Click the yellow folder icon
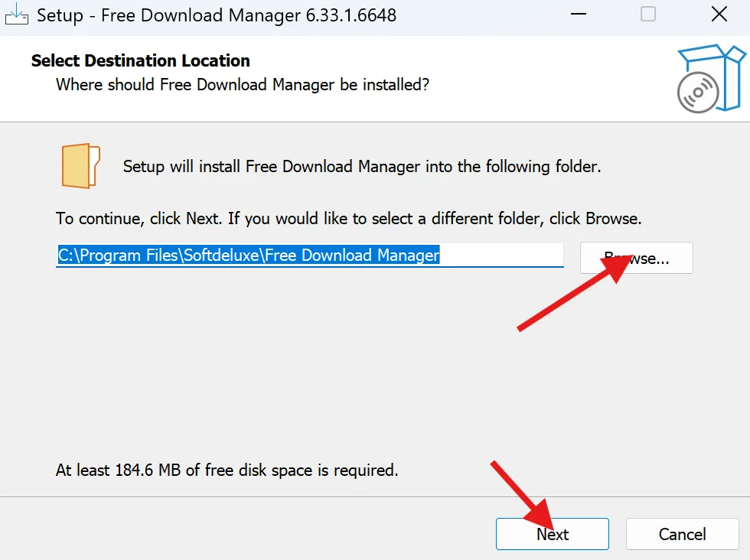750x560 pixels. (x=80, y=166)
